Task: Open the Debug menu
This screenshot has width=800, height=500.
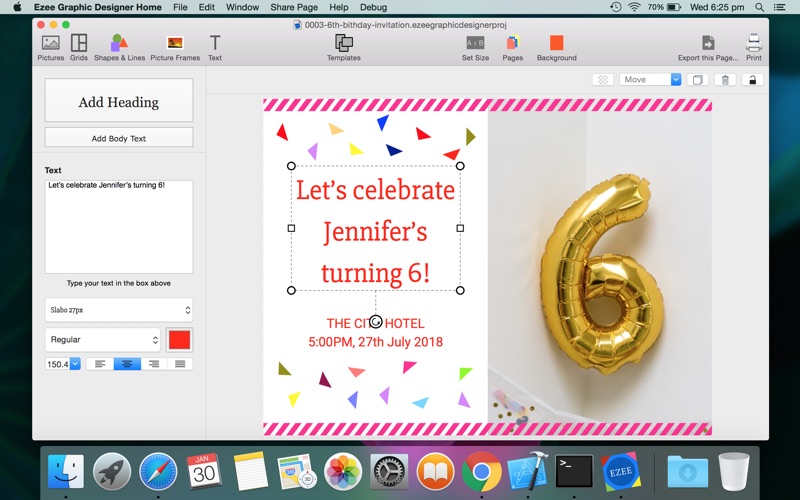Action: pyautogui.click(x=373, y=7)
